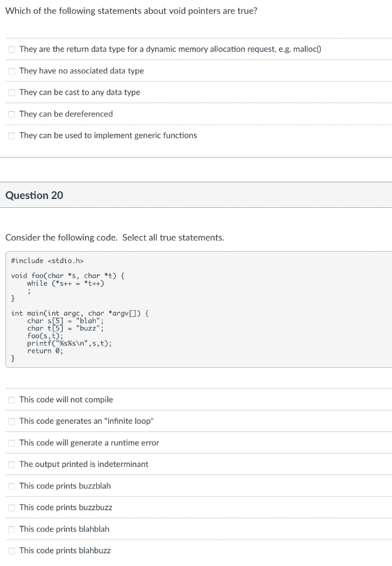392x566 pixels.
Task: Check 'This code prints blahbuzz'
Action: (x=11, y=551)
